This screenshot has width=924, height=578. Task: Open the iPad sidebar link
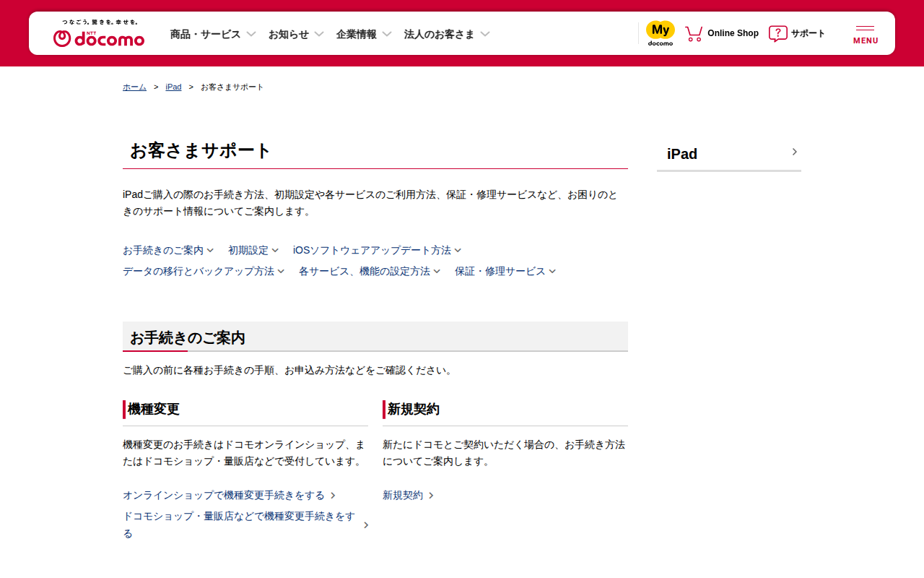click(x=729, y=154)
